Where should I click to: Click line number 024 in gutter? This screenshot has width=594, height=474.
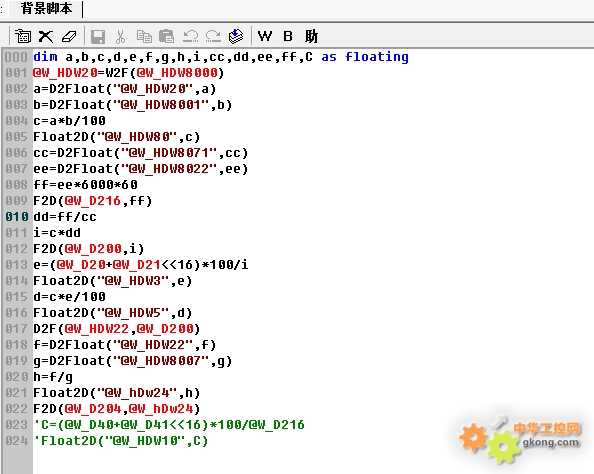[17, 441]
